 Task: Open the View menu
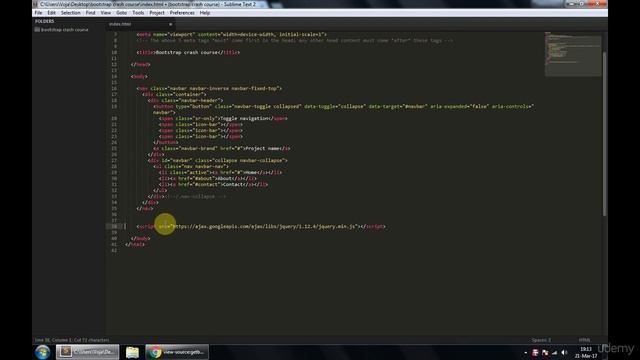[x=106, y=13]
